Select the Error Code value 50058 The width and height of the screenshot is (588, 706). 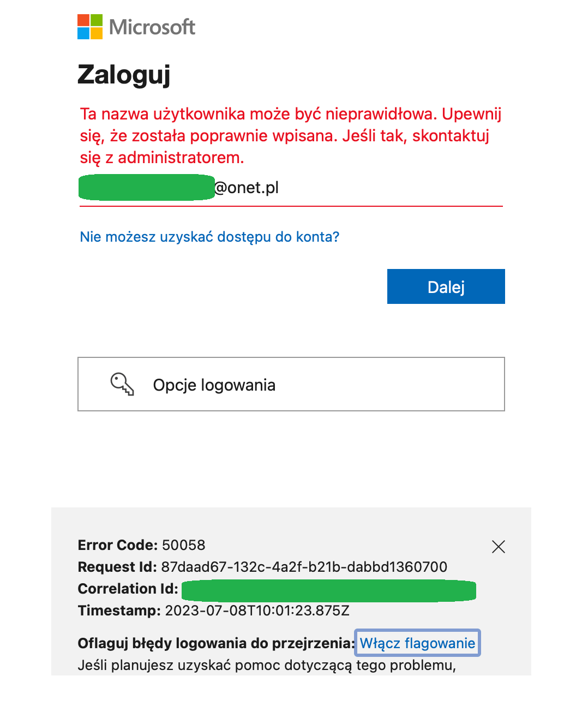[184, 545]
